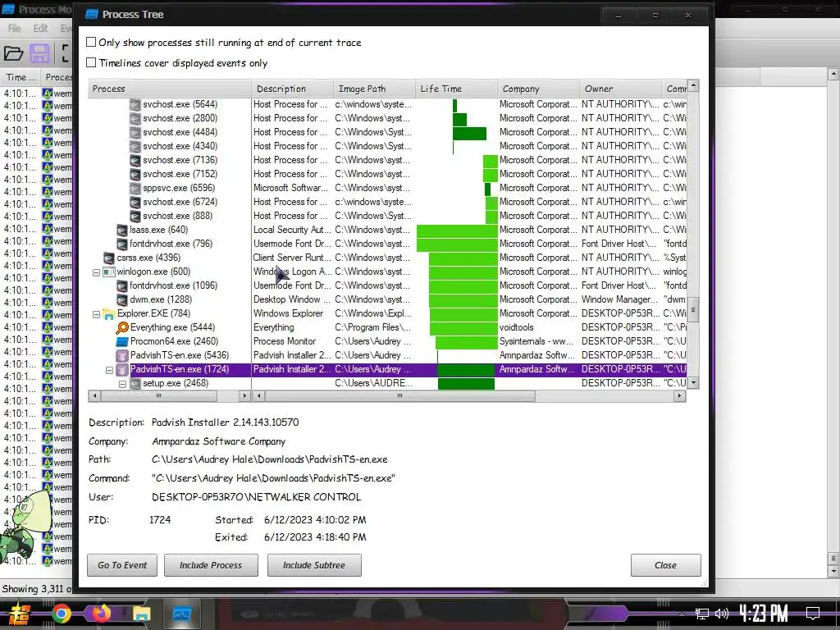Click the Go To Event button

(x=122, y=565)
